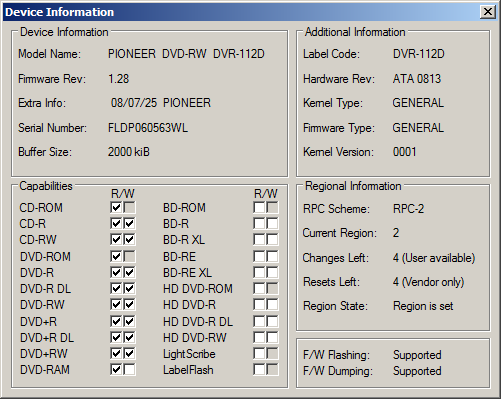Click the value 4 (User available)
This screenshot has width=501, height=399.
tap(434, 258)
